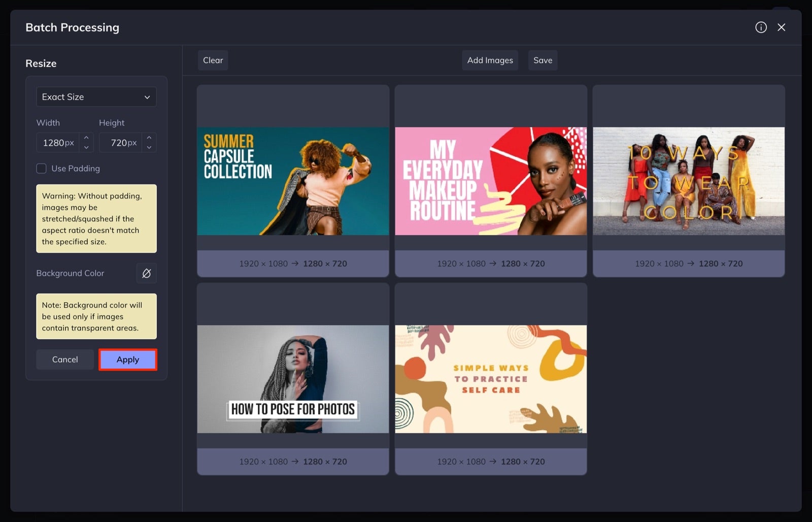Clear all batch images
Screen dimensions: 812x522
coord(213,60)
